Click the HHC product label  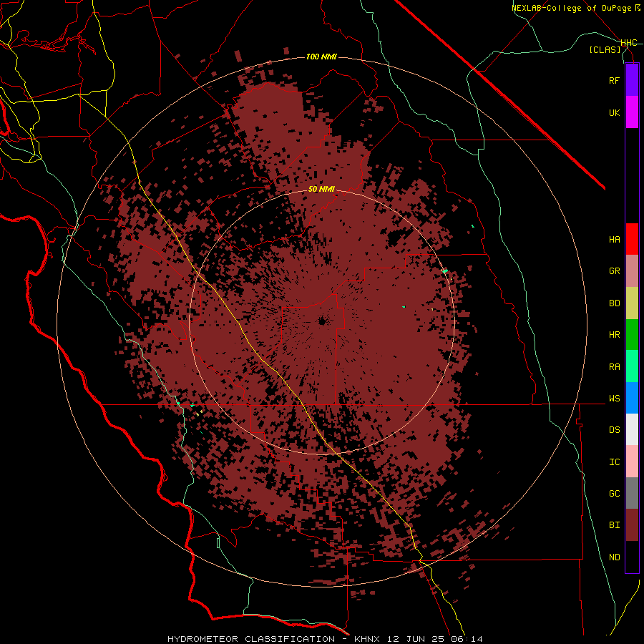coord(629,43)
